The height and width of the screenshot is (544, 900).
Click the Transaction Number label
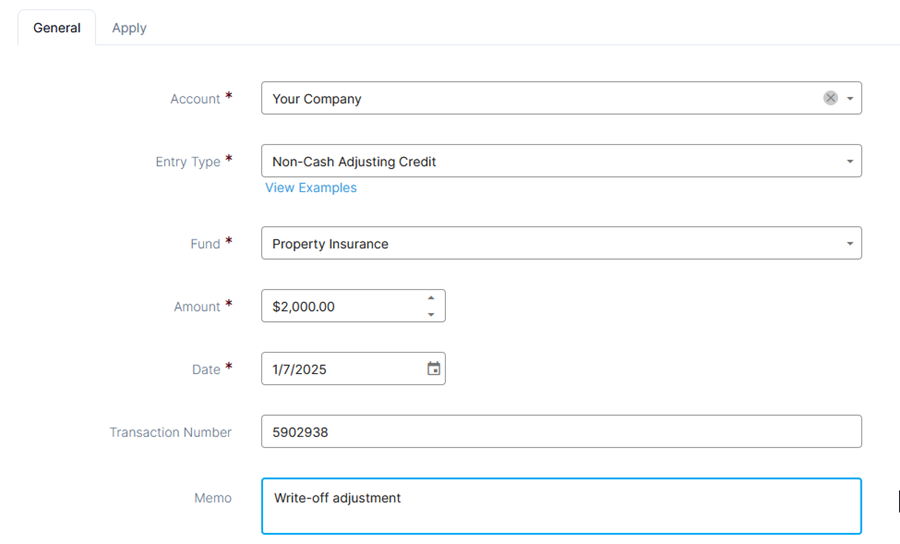pos(170,432)
